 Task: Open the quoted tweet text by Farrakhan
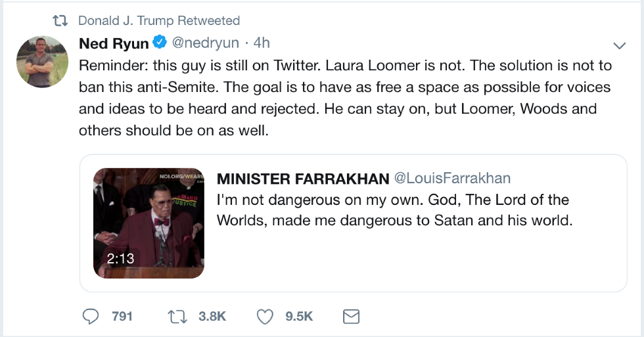(394, 210)
